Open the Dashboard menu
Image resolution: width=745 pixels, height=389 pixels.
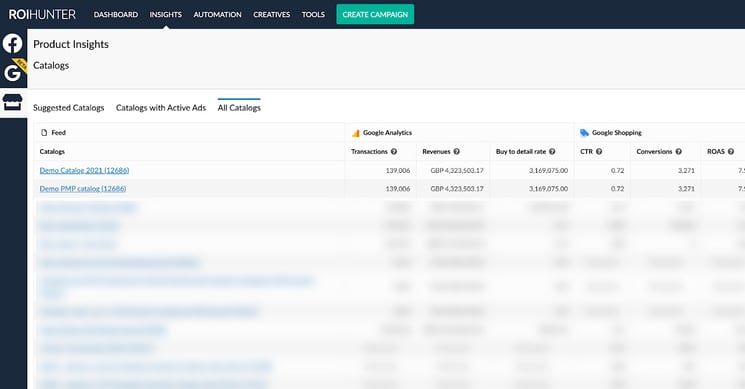pos(116,15)
